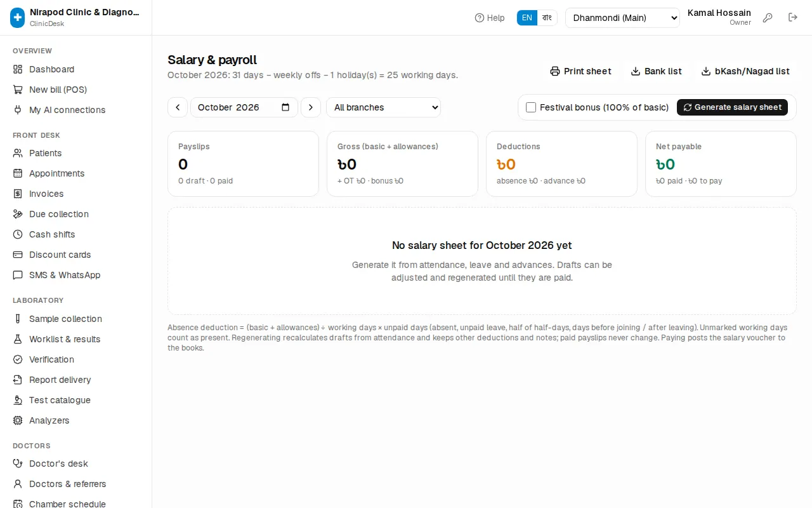Open Test catalogue in sidebar

pyautogui.click(x=76, y=400)
